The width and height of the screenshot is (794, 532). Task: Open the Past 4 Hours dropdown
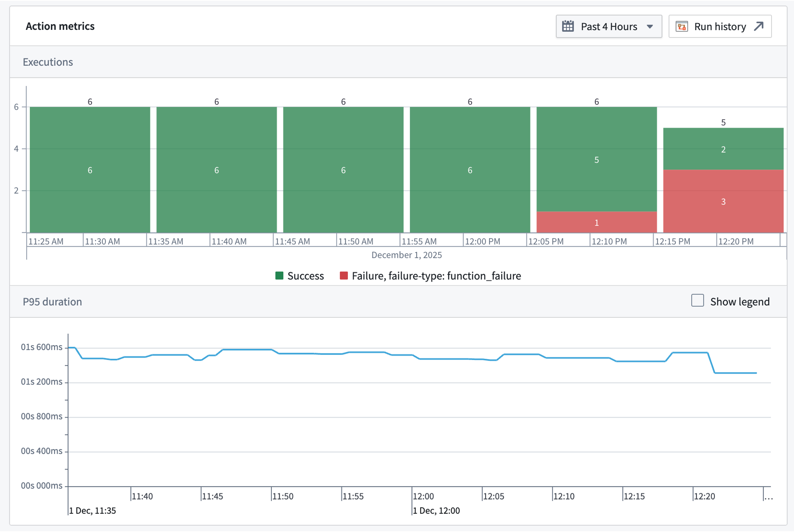tap(609, 26)
